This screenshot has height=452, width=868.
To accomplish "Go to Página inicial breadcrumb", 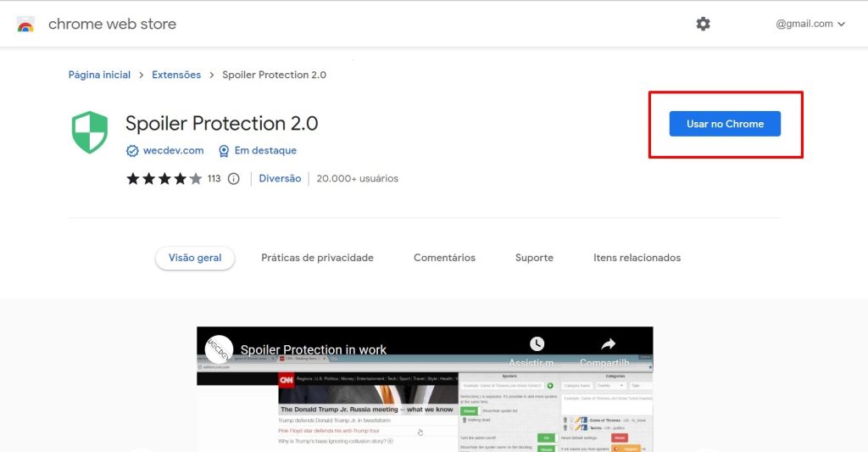I will (x=100, y=75).
